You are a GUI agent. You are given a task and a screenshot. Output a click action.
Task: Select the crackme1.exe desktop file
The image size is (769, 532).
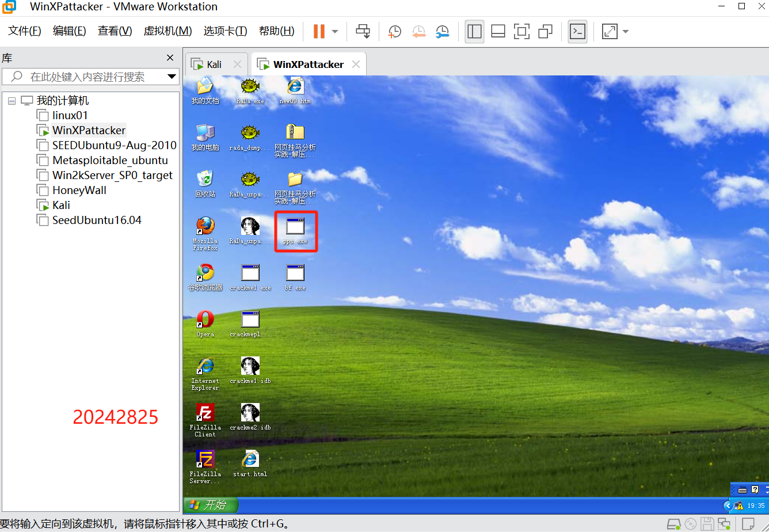(x=250, y=277)
